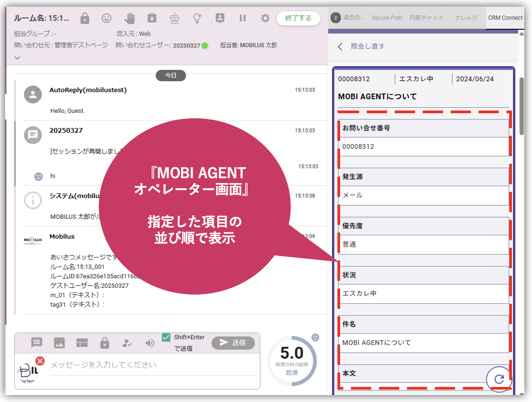Screen dimensions: 532x402
Task: Focus the メッセージを入力してください input field
Action: pos(154,365)
